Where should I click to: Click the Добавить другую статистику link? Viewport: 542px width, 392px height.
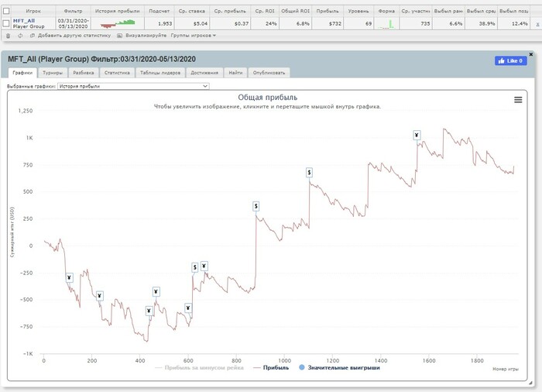(74, 36)
